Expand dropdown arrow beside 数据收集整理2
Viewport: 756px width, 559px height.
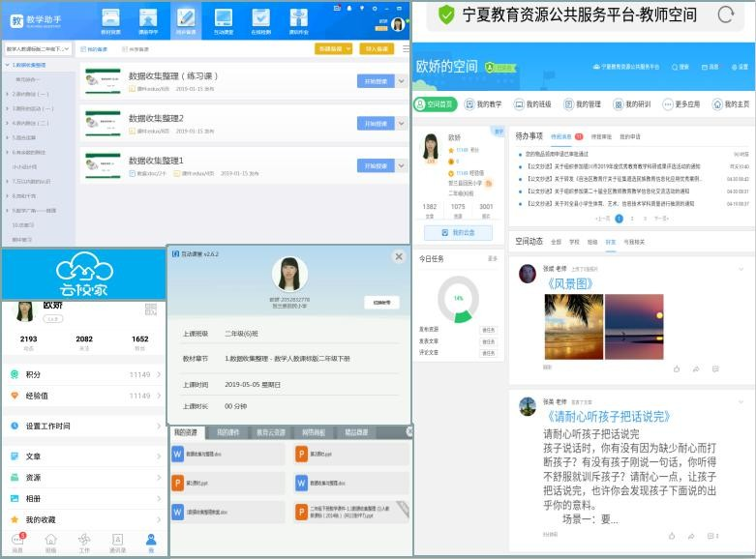(401, 124)
